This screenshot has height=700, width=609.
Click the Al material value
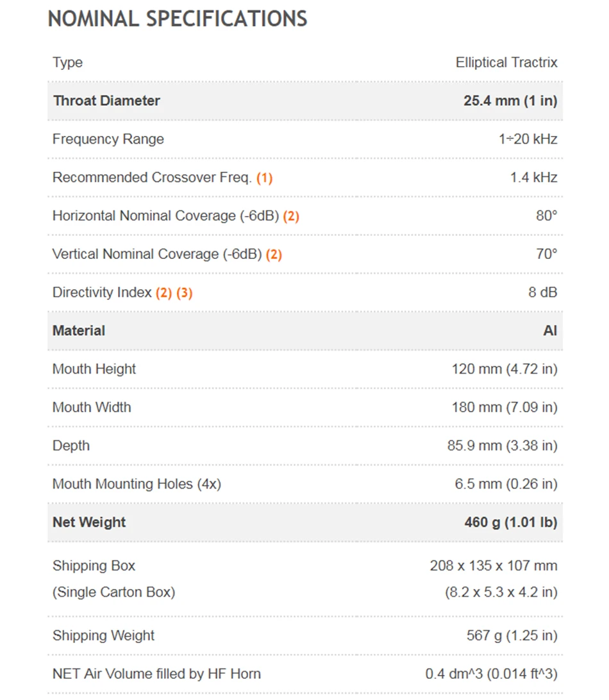click(x=550, y=331)
